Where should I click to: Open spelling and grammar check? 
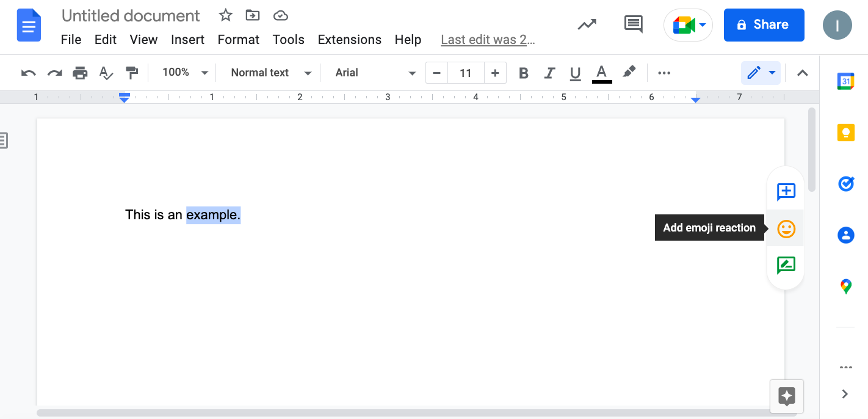pos(106,73)
